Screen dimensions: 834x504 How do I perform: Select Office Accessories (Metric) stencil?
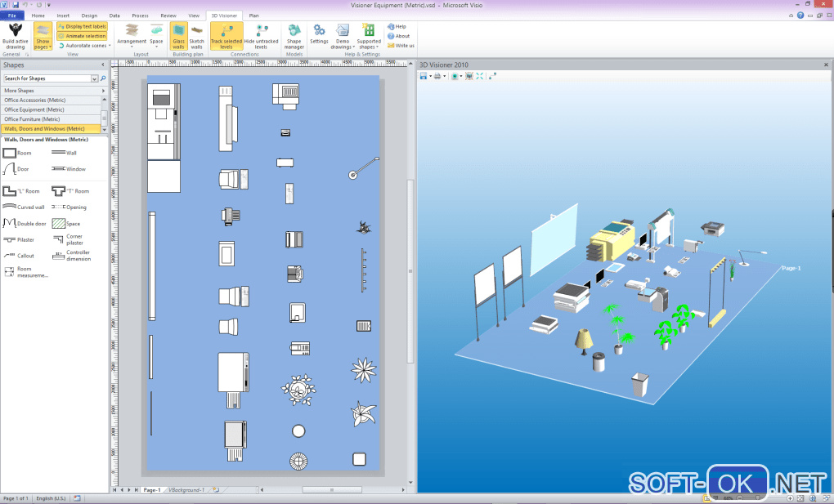(x=51, y=100)
